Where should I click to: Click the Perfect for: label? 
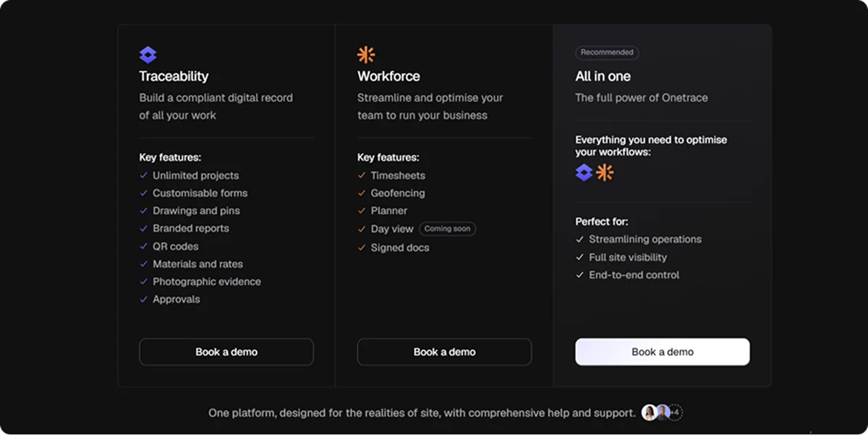click(x=602, y=221)
